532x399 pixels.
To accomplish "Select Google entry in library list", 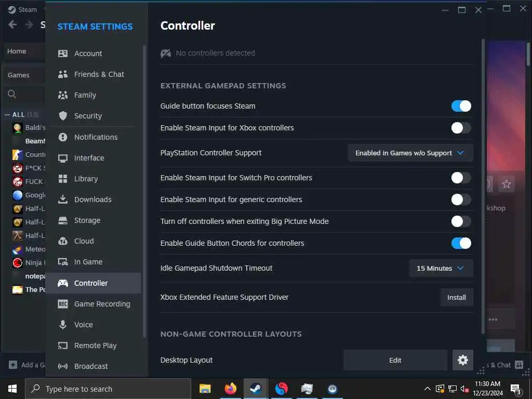I will coord(29,195).
